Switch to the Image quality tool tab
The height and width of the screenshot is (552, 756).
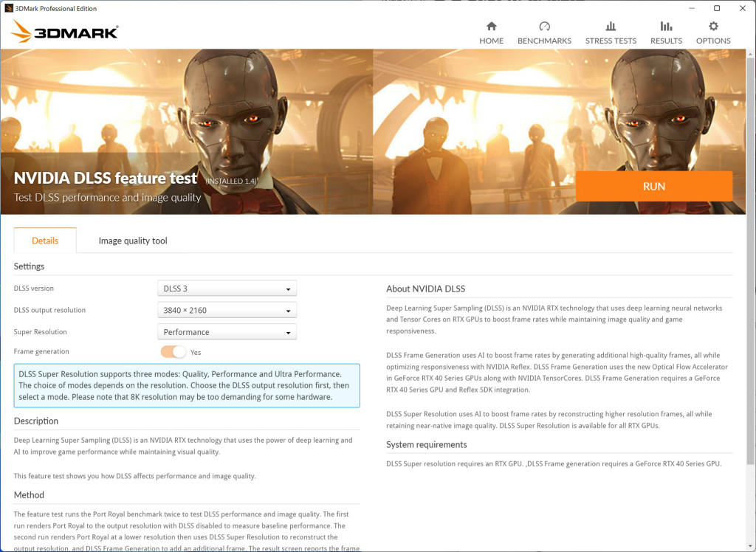[133, 241]
